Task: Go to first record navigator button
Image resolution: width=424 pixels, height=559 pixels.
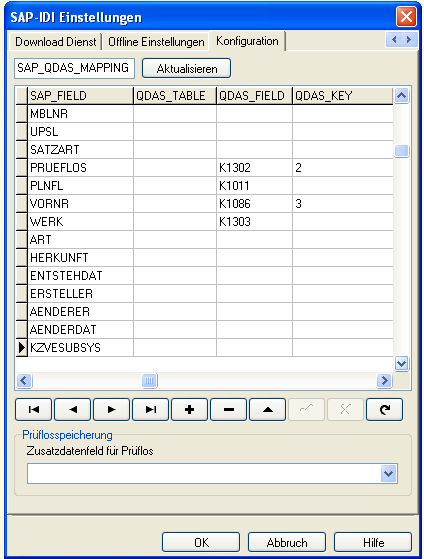Action: (x=34, y=410)
